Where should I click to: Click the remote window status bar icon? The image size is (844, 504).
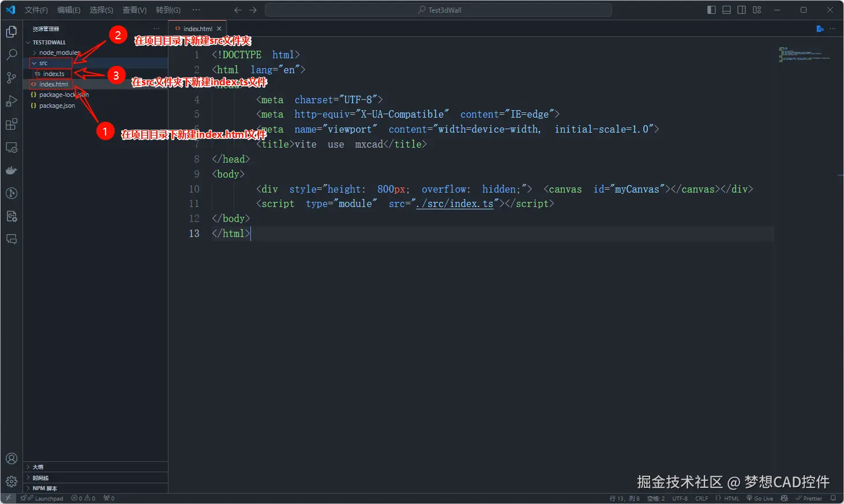(8, 498)
